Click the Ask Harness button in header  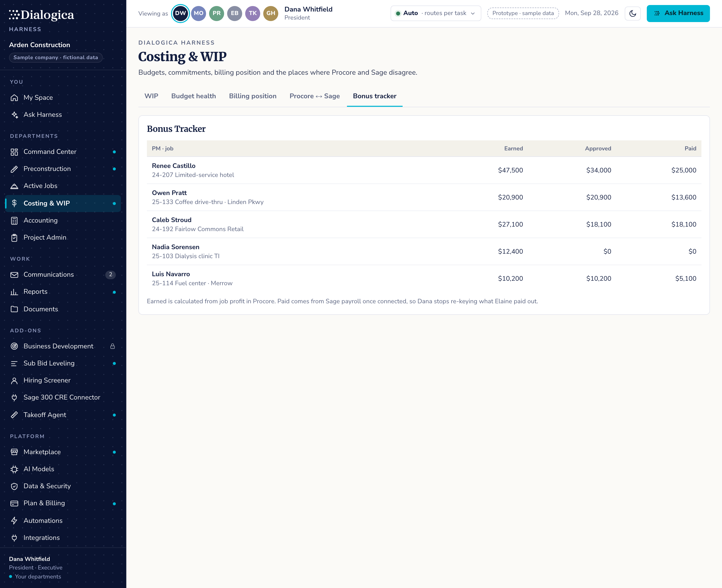pos(678,14)
